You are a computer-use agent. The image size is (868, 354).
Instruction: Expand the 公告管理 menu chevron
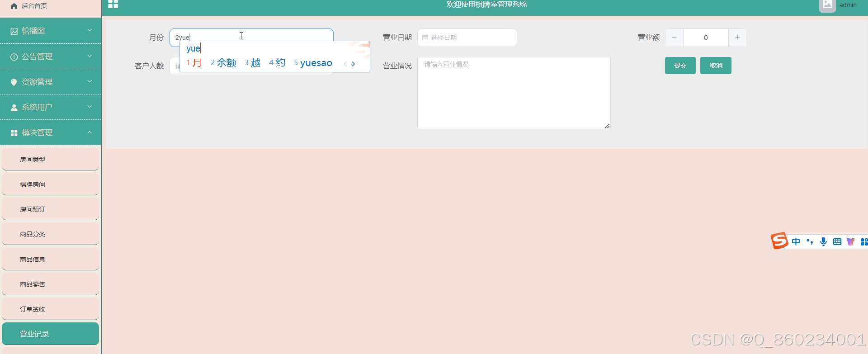pos(90,56)
